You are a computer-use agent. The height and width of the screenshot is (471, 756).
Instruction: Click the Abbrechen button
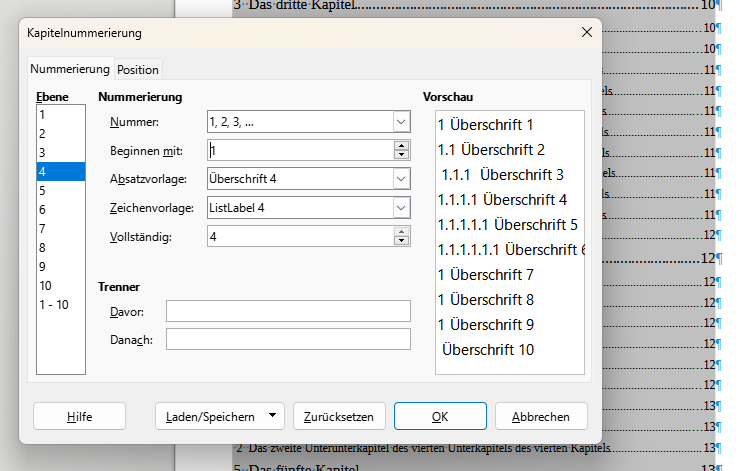pos(541,416)
